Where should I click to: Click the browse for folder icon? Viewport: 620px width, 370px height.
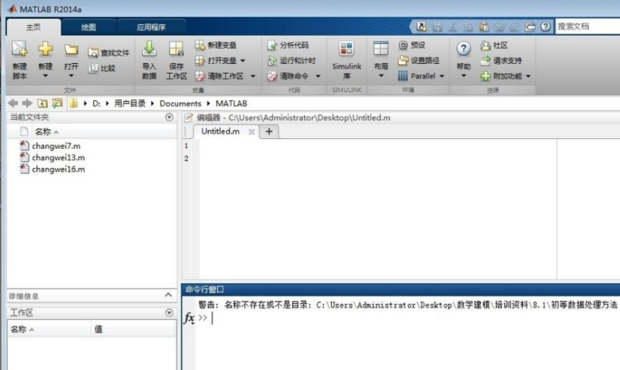[57, 103]
